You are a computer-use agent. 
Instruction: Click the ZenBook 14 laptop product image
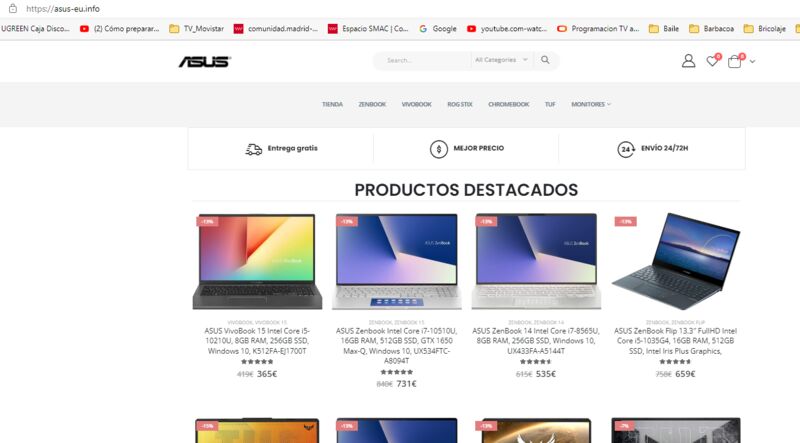(536, 261)
